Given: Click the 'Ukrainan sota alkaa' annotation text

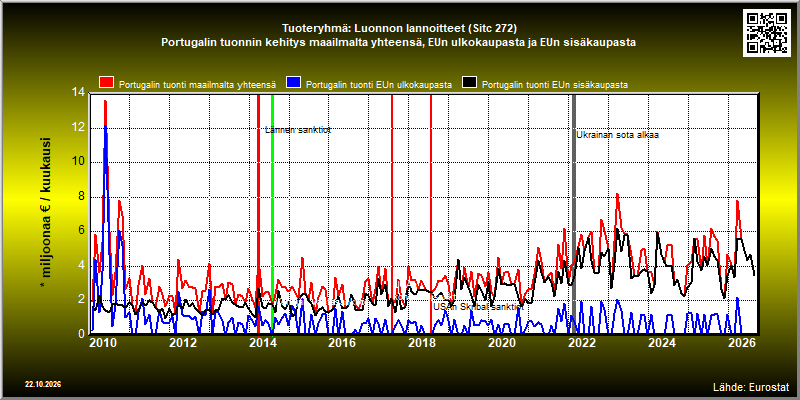Looking at the screenshot, I should click(x=617, y=135).
